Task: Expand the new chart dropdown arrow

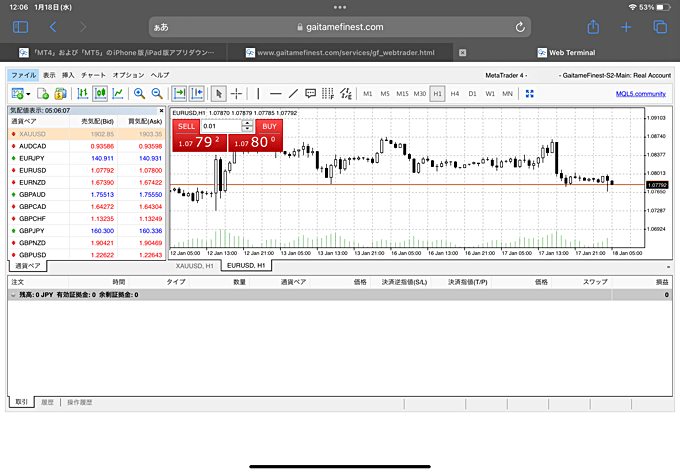Action: (x=28, y=94)
